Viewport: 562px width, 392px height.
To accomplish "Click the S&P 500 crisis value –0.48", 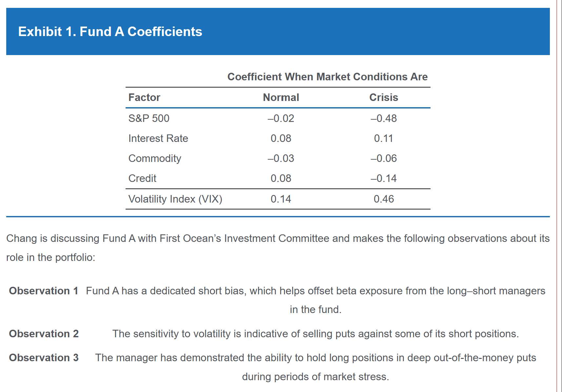I will tap(384, 118).
